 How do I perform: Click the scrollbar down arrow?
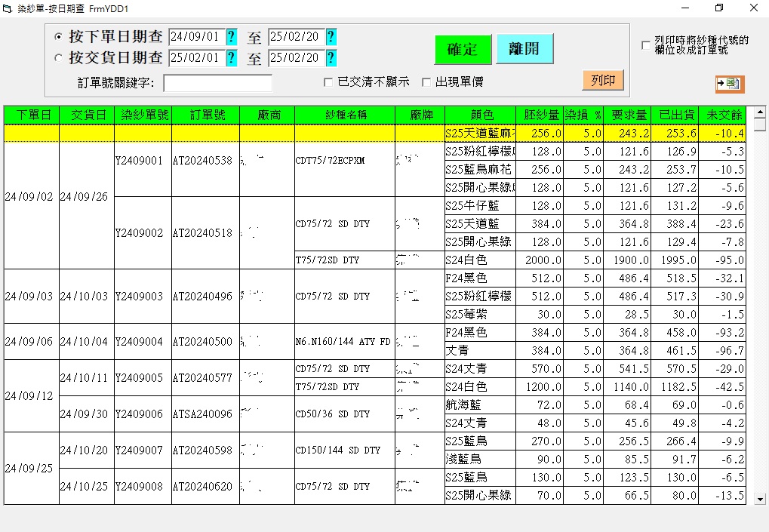[760, 499]
